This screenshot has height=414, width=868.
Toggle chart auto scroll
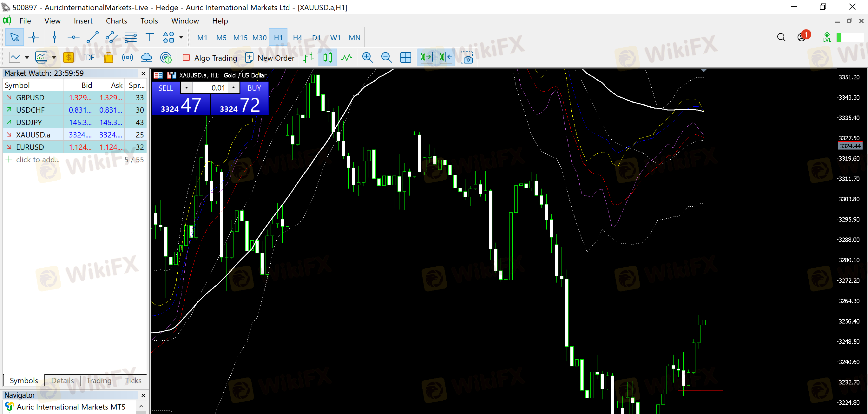click(x=426, y=58)
